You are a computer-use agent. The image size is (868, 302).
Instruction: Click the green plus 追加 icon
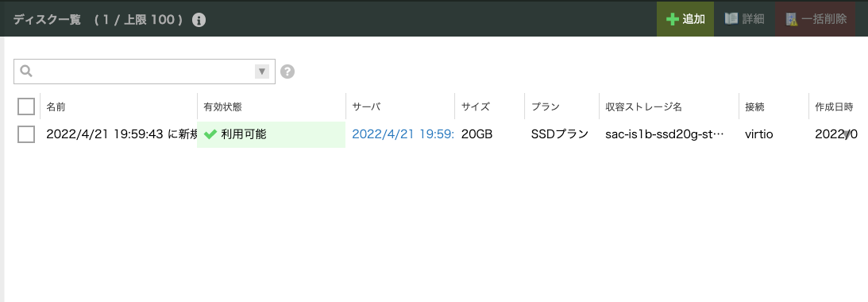672,19
